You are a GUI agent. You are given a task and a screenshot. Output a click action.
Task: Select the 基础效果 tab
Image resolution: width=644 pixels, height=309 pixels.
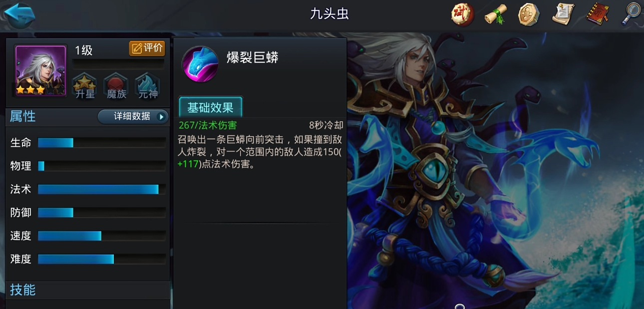click(x=211, y=107)
